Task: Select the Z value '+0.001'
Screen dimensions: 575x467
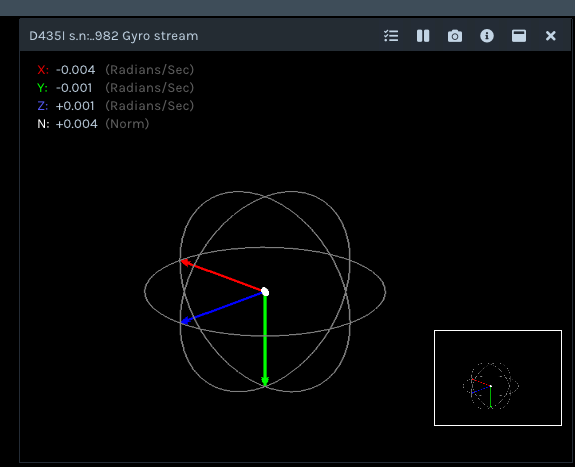Action: coord(75,106)
